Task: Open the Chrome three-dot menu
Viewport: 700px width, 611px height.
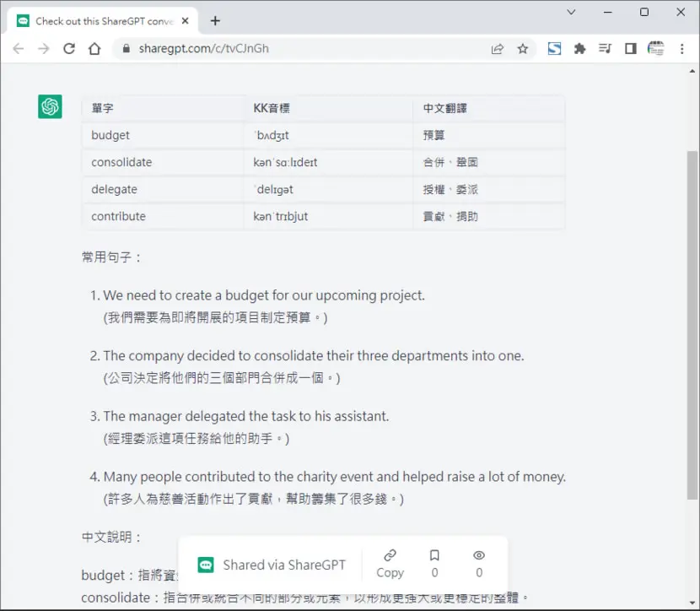Action: tap(681, 48)
